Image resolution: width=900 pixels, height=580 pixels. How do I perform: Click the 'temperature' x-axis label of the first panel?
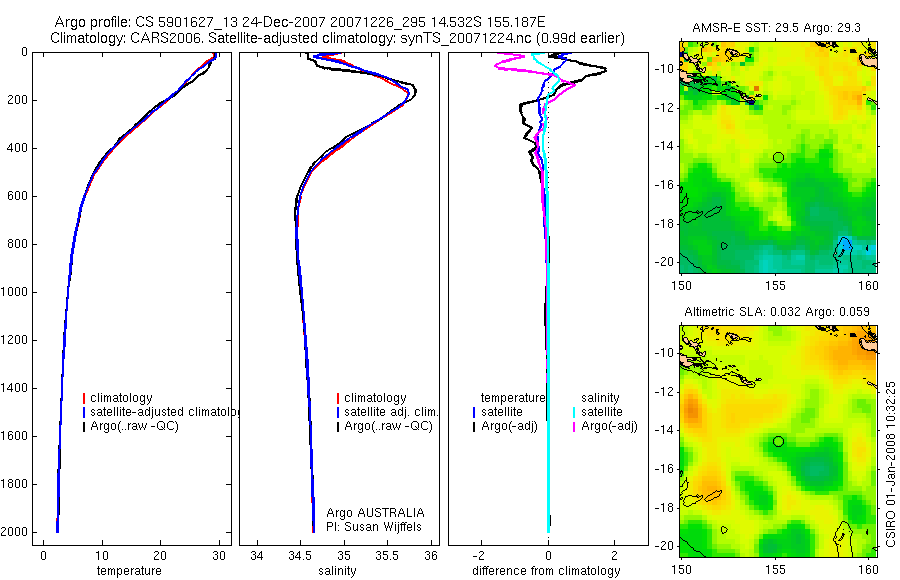point(129,570)
